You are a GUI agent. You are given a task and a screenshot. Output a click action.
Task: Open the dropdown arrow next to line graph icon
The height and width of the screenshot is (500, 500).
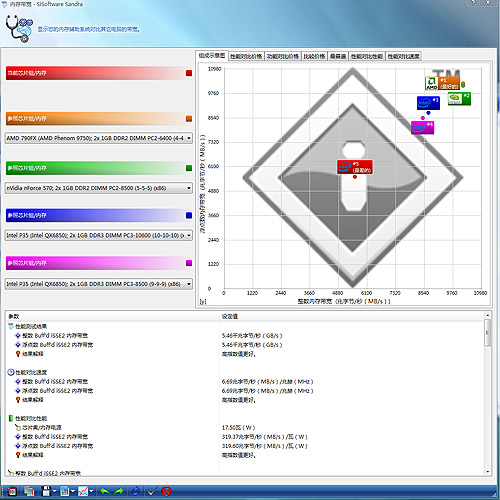(x=91, y=491)
